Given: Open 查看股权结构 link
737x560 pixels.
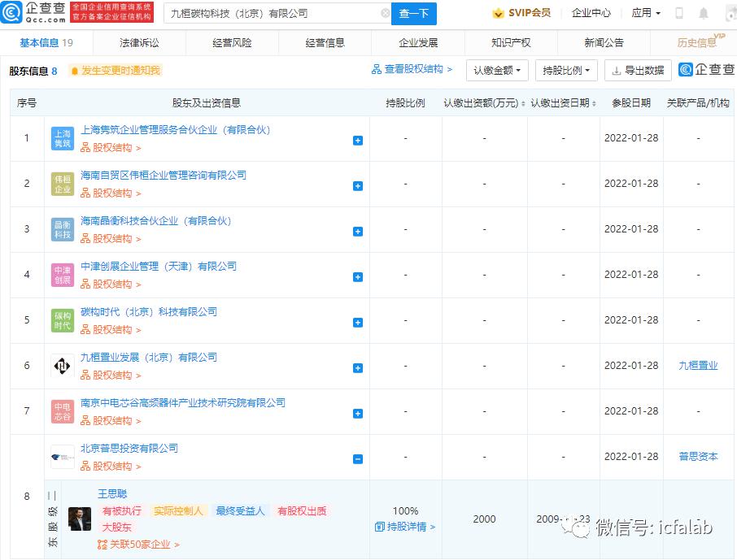Looking at the screenshot, I should pyautogui.click(x=412, y=70).
